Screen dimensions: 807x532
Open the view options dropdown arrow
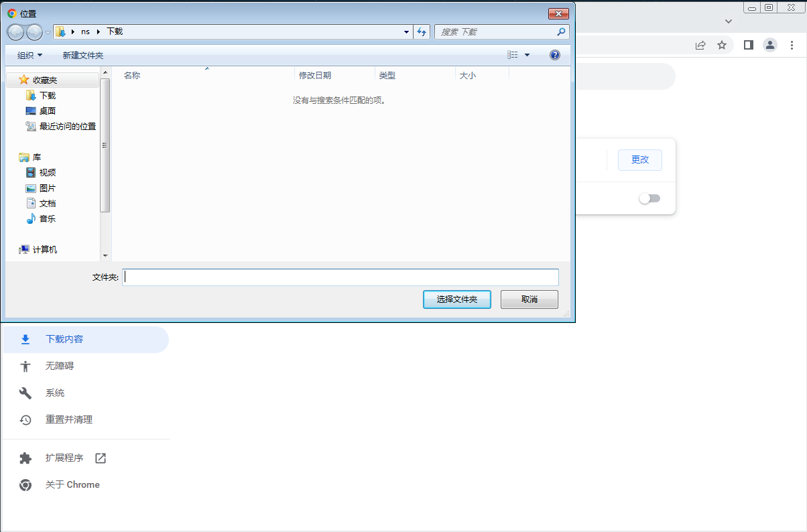click(x=527, y=55)
